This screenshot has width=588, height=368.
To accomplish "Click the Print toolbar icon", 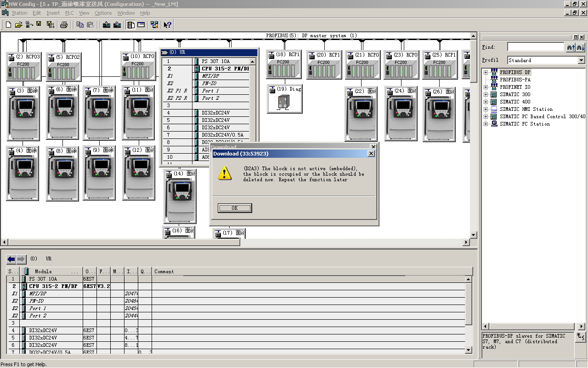I will tap(64, 25).
